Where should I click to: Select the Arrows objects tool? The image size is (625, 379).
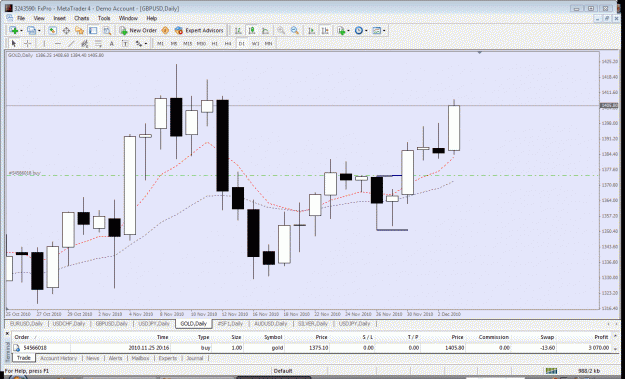pyautogui.click(x=139, y=43)
